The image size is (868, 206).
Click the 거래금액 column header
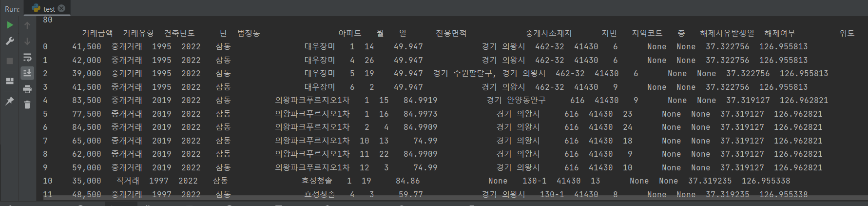pos(97,33)
